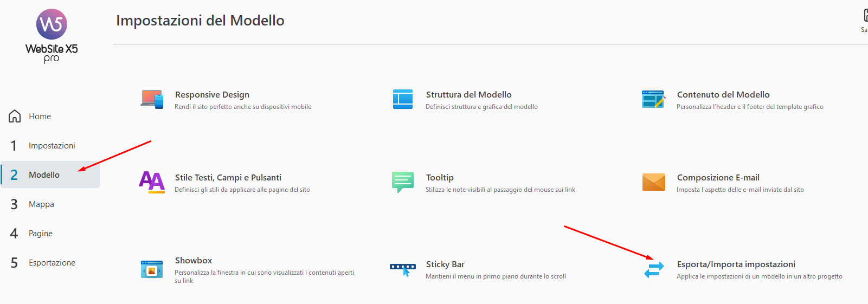Open the Struttura del Modello layout icon
868x304 pixels.
[x=403, y=100]
